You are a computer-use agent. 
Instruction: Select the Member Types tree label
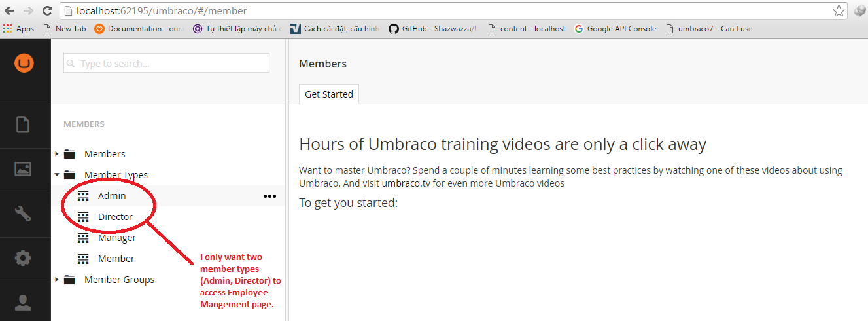[116, 175]
